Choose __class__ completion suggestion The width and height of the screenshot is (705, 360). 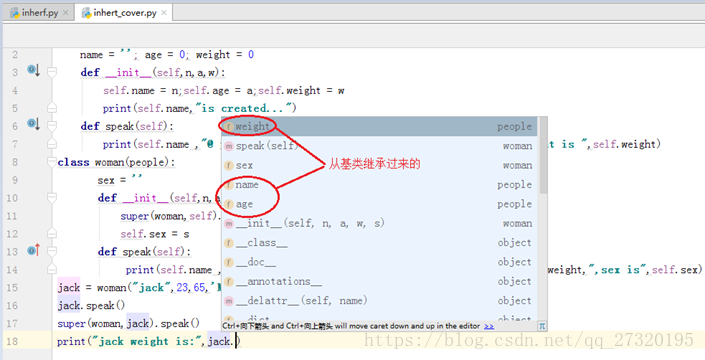click(x=379, y=243)
